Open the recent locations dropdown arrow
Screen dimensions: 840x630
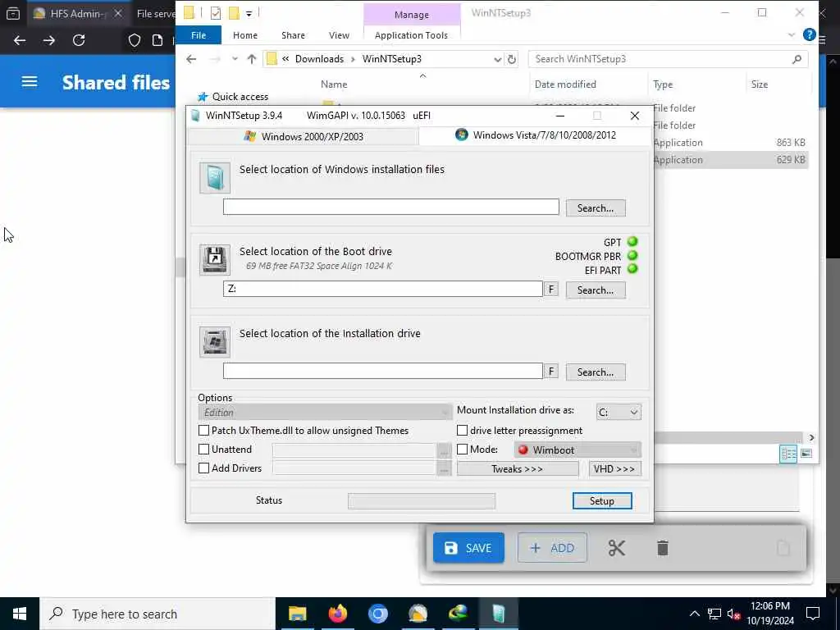click(235, 59)
